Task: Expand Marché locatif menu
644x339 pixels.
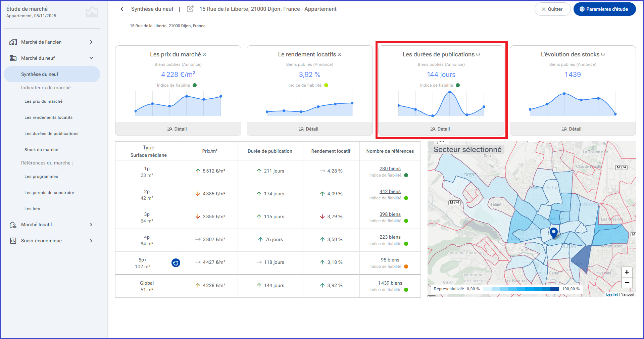Action: 52,225
